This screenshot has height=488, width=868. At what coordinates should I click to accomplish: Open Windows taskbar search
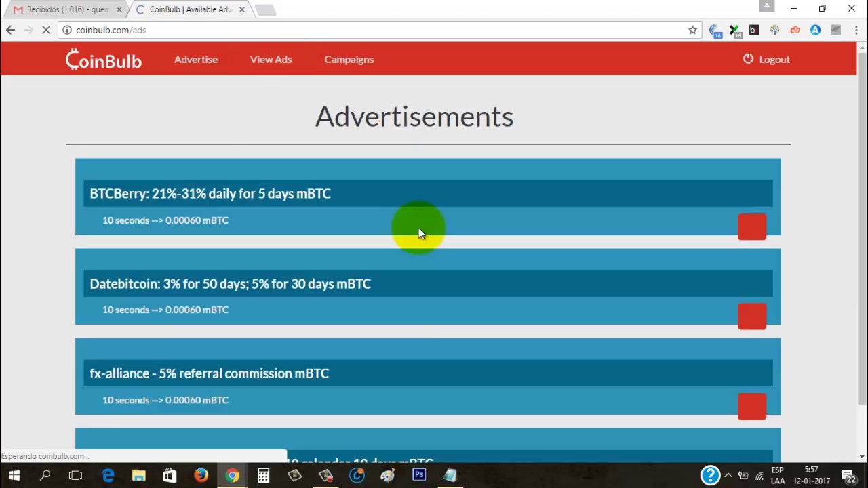pos(45,476)
